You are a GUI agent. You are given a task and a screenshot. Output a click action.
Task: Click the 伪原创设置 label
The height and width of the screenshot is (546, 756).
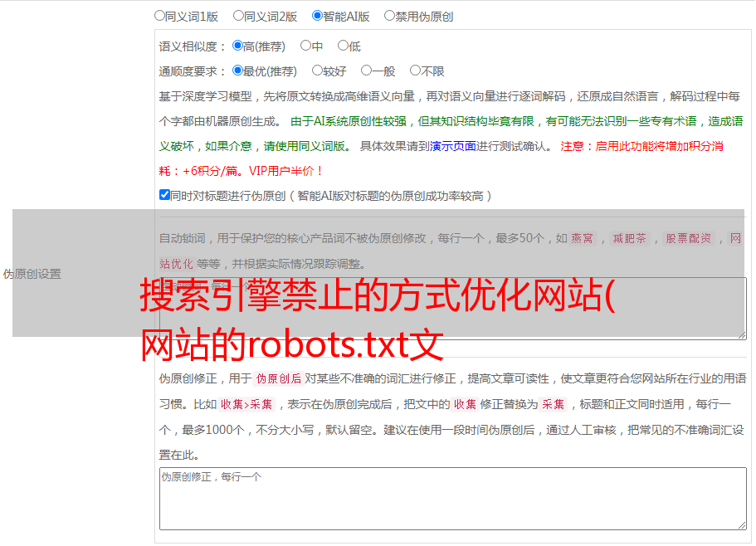point(32,274)
